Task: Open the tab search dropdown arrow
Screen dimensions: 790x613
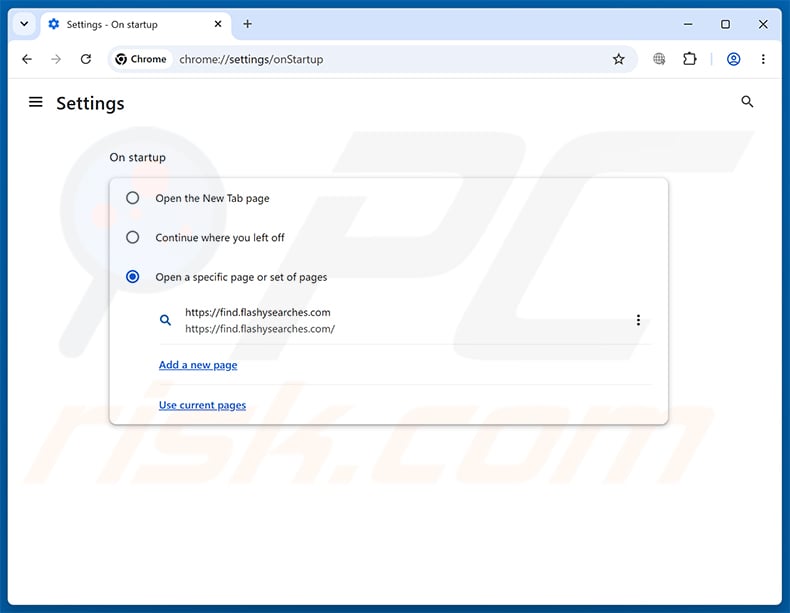Action: click(x=24, y=24)
